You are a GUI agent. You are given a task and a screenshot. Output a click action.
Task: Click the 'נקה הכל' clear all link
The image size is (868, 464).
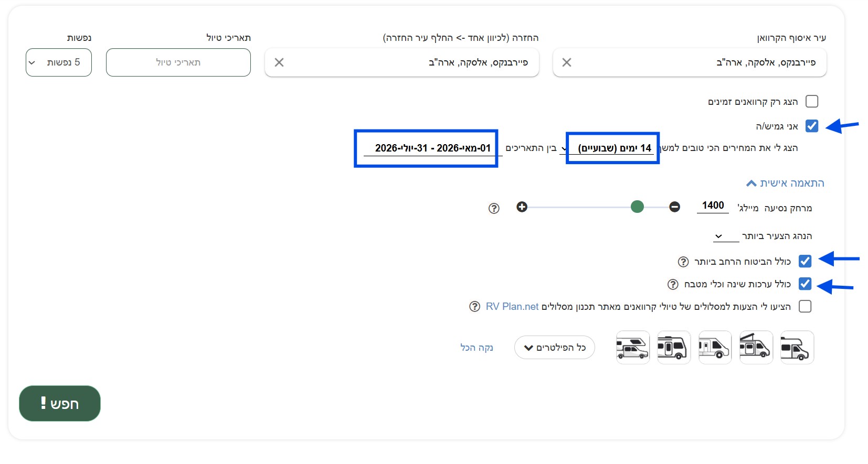(477, 348)
